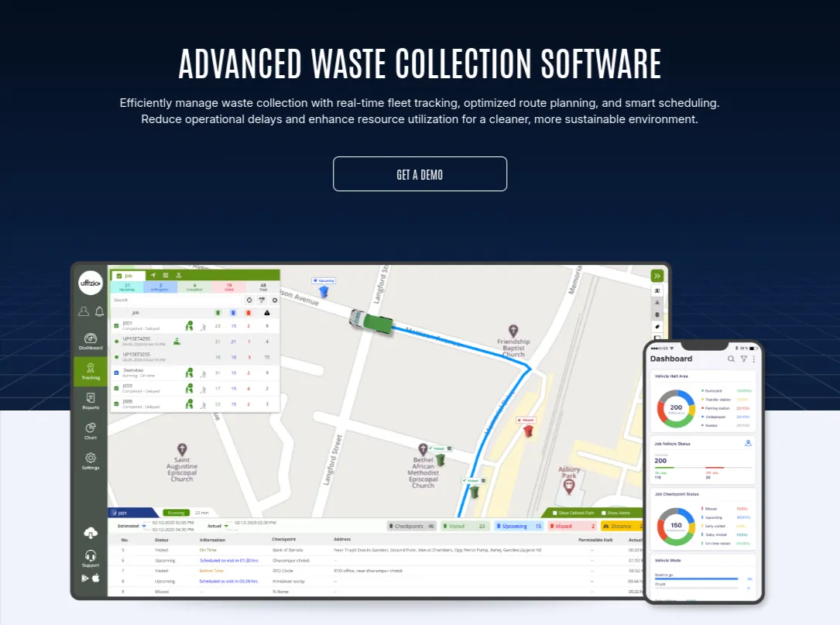Toggle checkbox for job J009
The width and height of the screenshot is (840, 625).
[116, 388]
